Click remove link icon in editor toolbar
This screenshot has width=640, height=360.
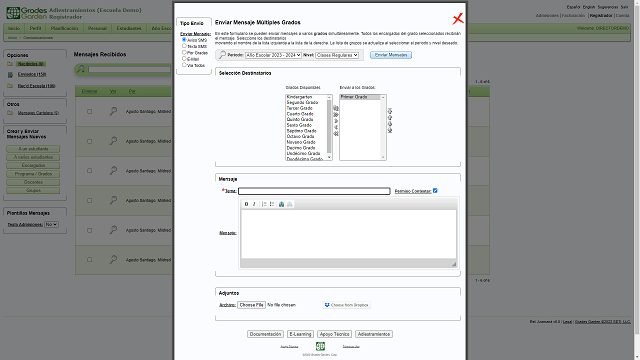tap(289, 204)
